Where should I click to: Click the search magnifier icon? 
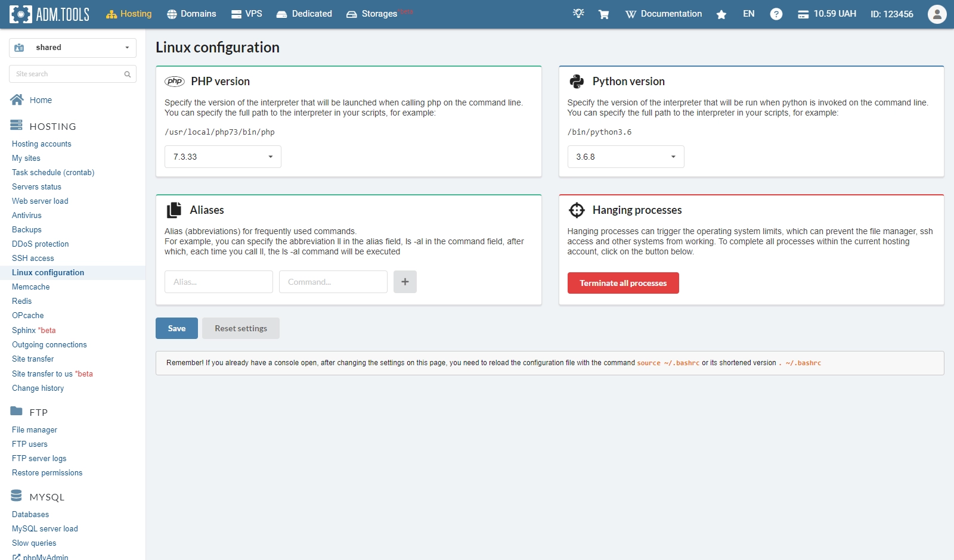coord(127,74)
